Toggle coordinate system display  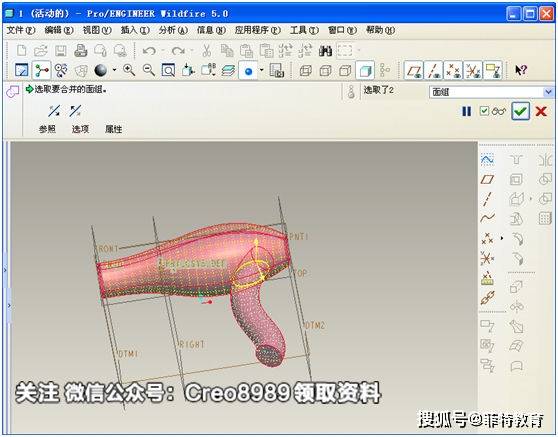tap(473, 70)
